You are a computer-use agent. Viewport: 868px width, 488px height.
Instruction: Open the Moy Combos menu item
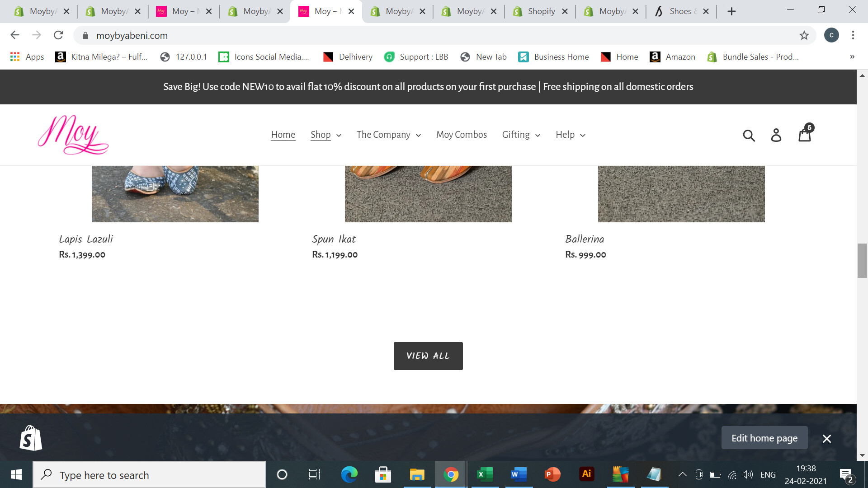pyautogui.click(x=461, y=135)
